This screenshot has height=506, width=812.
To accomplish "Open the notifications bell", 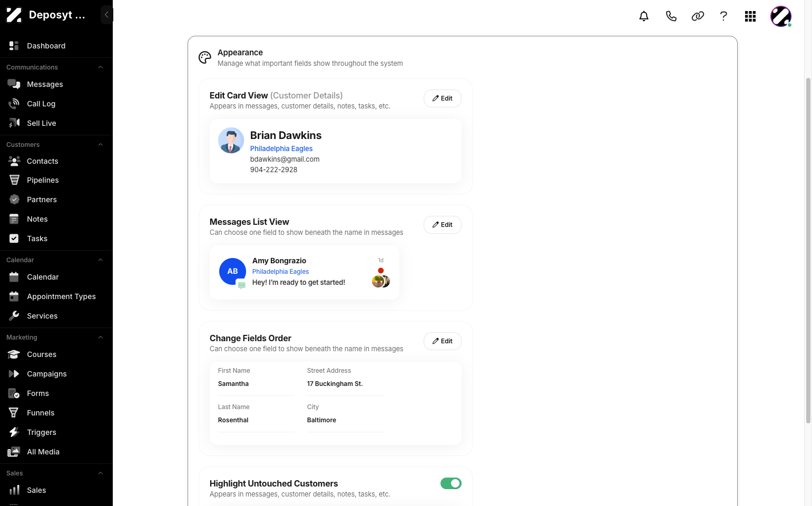I will click(644, 16).
